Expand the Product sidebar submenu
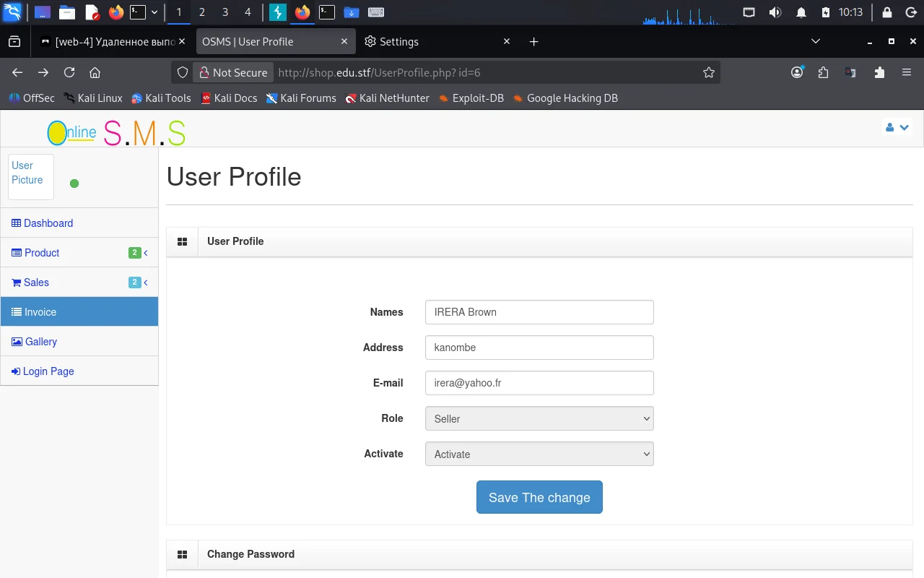 (79, 253)
